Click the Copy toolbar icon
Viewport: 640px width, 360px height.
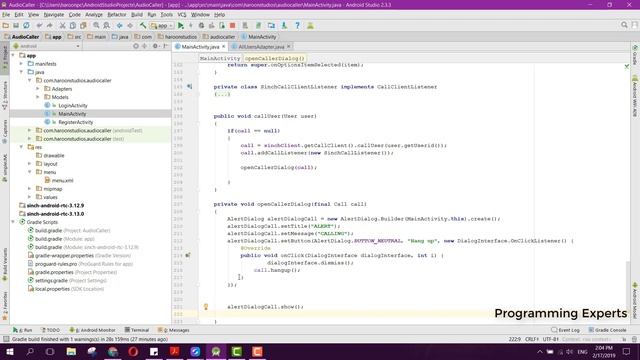pos(73,25)
